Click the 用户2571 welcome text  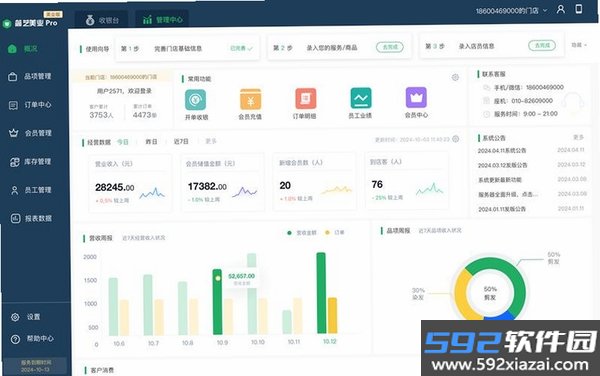tap(124, 91)
